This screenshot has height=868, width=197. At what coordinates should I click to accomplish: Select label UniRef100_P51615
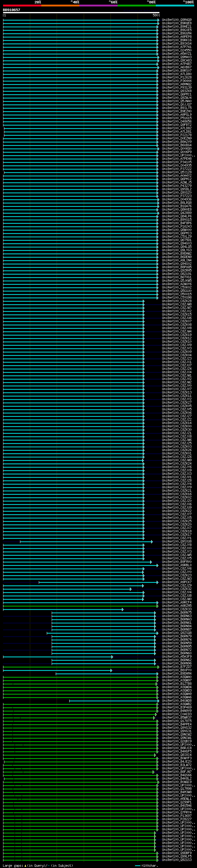(177, 118)
